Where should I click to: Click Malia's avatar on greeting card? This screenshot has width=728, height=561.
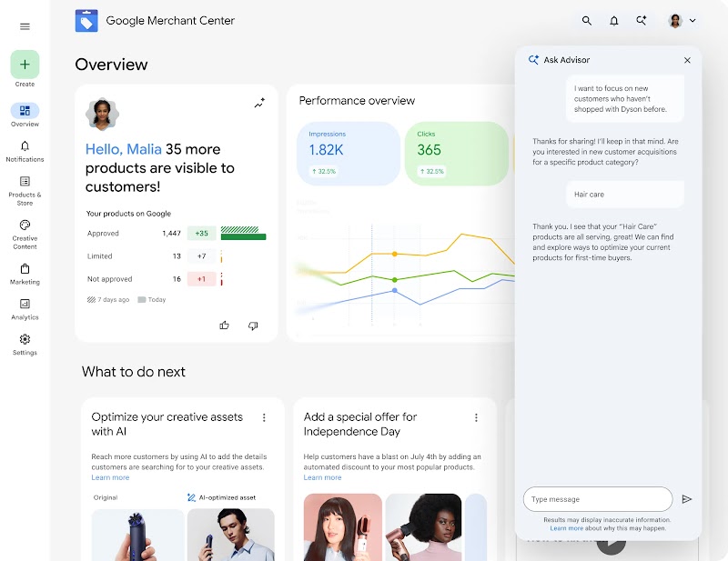point(102,115)
